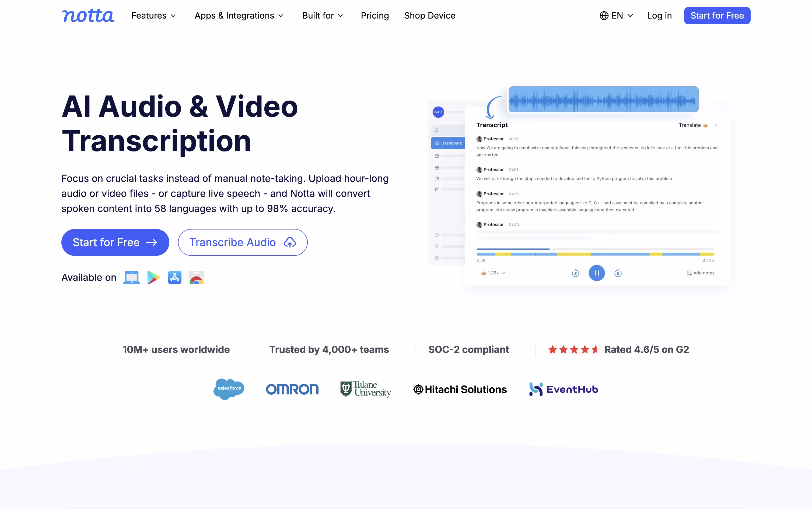
Task: Click the 01:40 Professor timestamp
Action: pyautogui.click(x=514, y=225)
